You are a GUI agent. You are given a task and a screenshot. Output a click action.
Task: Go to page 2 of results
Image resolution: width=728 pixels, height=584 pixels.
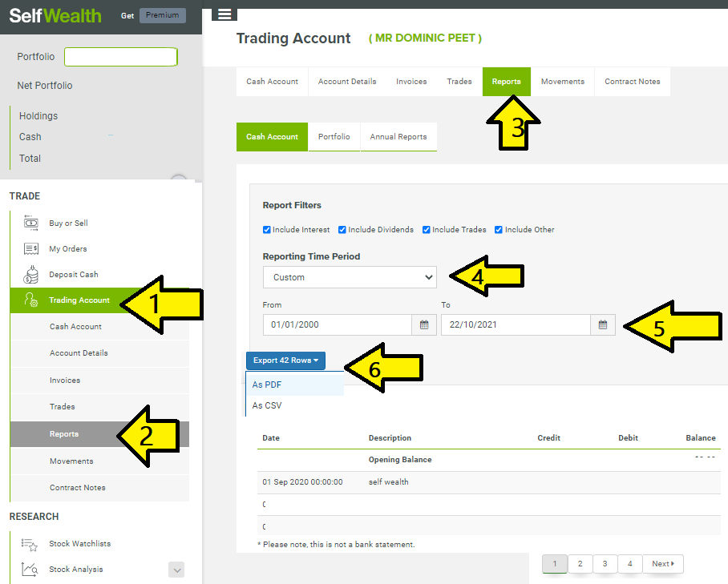pyautogui.click(x=580, y=564)
